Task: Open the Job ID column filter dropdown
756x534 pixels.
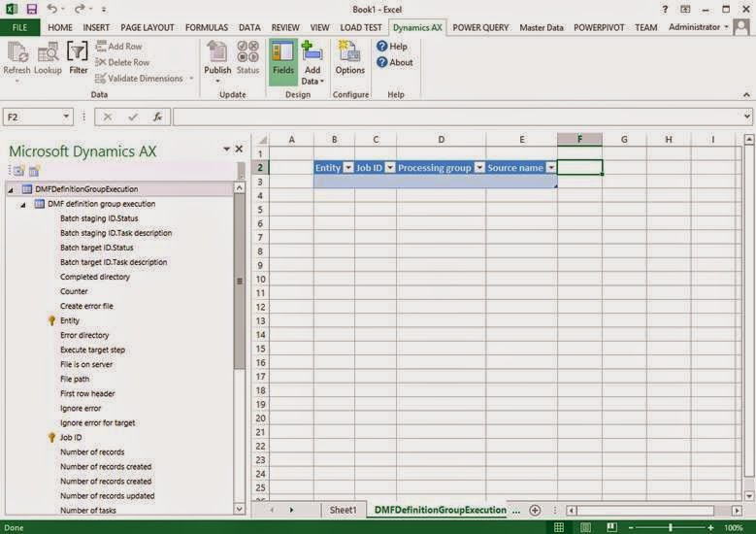Action: (390, 167)
